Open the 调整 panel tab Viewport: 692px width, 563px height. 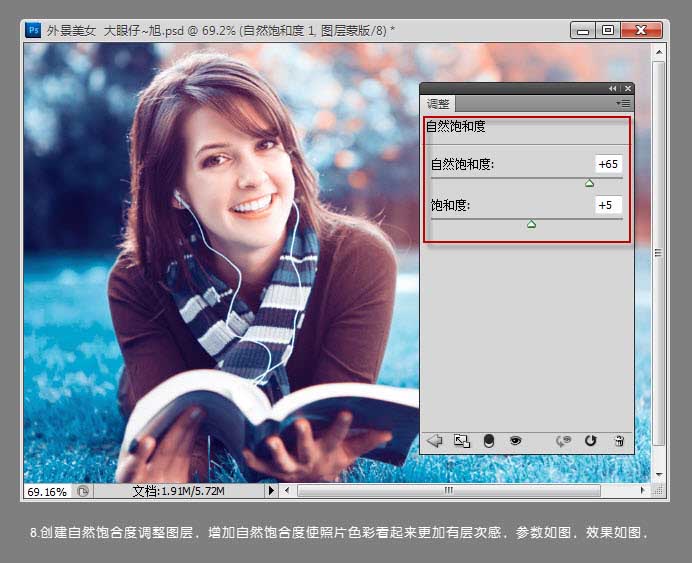[438, 104]
